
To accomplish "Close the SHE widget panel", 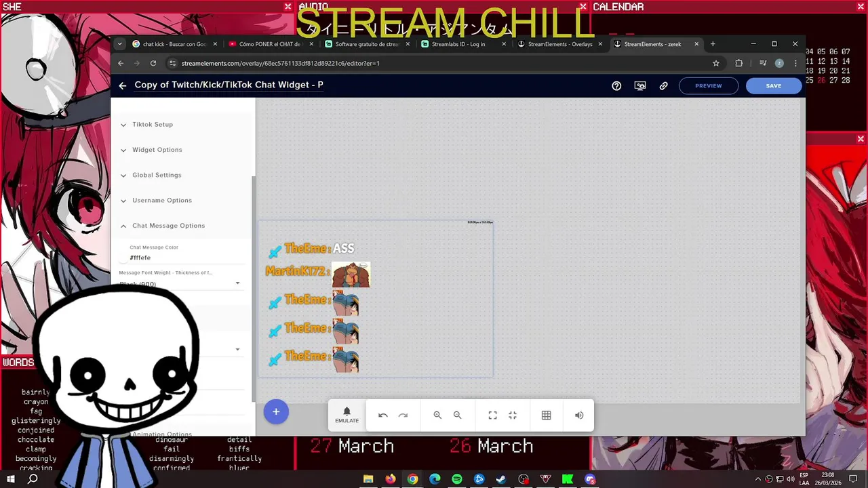I will click(288, 7).
